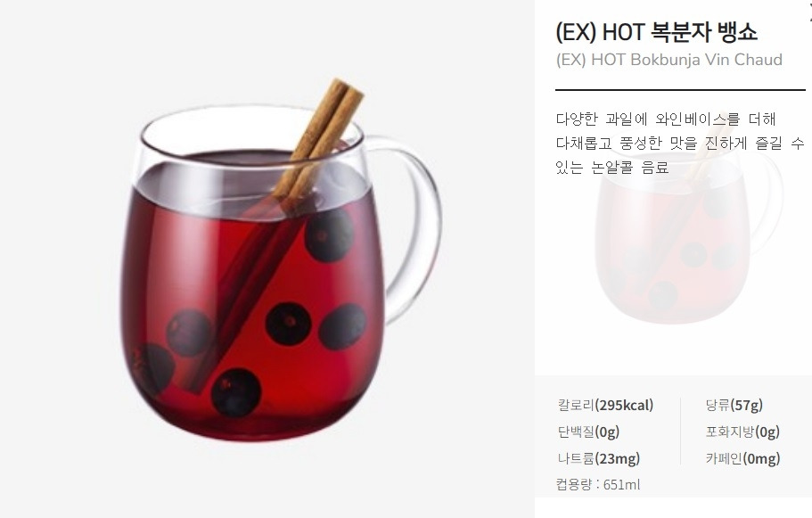Click the bottom-most berry in the mug
Screen dimensions: 812x518
(x=235, y=392)
